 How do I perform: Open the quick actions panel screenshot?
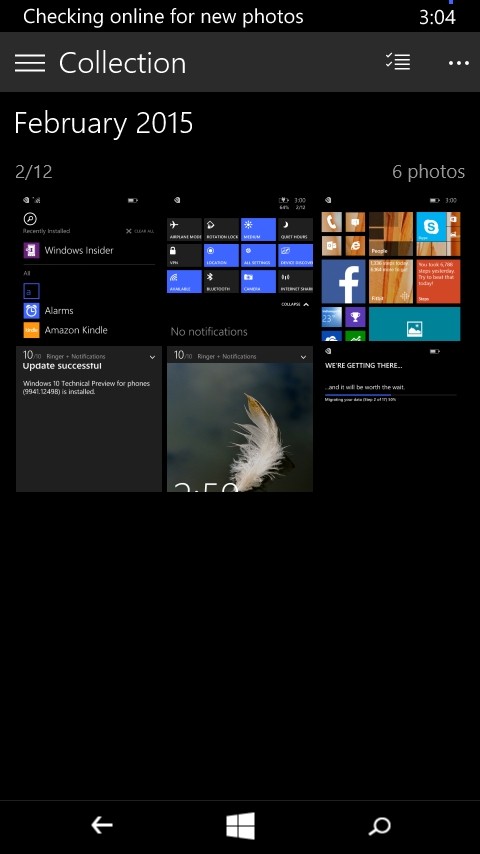(x=240, y=267)
